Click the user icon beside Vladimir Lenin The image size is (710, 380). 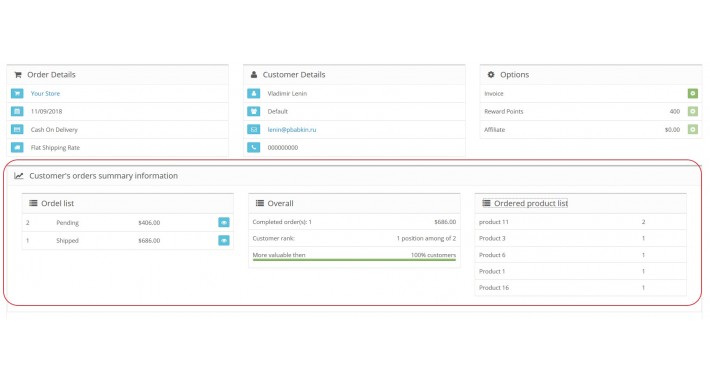tap(254, 93)
